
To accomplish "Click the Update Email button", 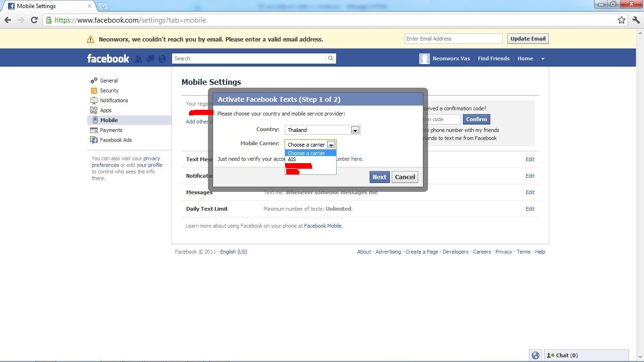I will point(528,39).
